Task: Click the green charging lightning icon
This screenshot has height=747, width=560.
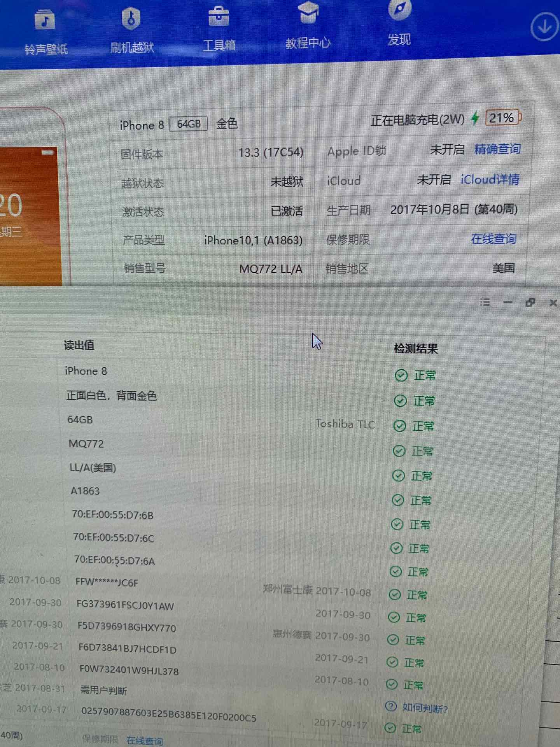Action: pyautogui.click(x=475, y=118)
